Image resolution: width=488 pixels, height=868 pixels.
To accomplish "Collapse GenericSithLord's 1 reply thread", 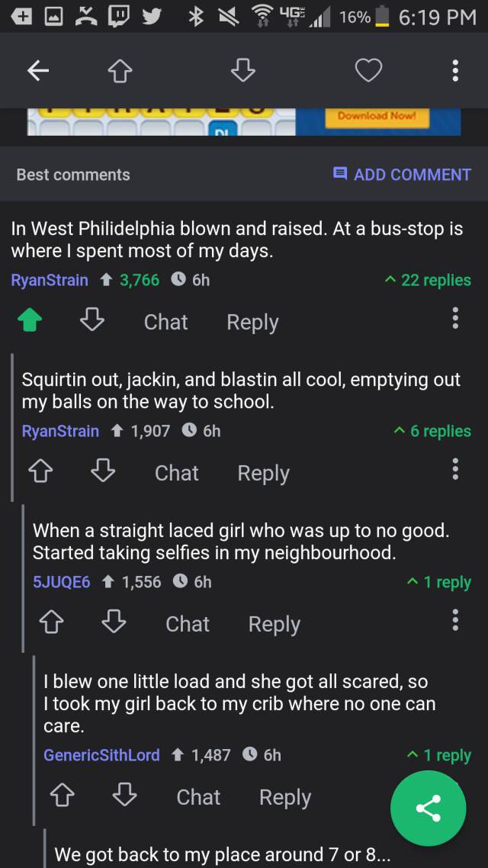I will pos(441,755).
